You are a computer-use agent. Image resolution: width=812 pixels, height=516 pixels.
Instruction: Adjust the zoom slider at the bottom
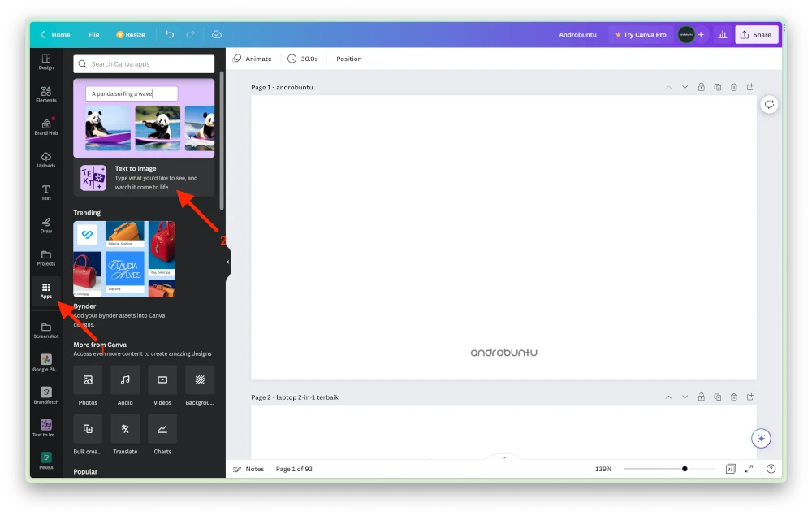[x=685, y=468]
